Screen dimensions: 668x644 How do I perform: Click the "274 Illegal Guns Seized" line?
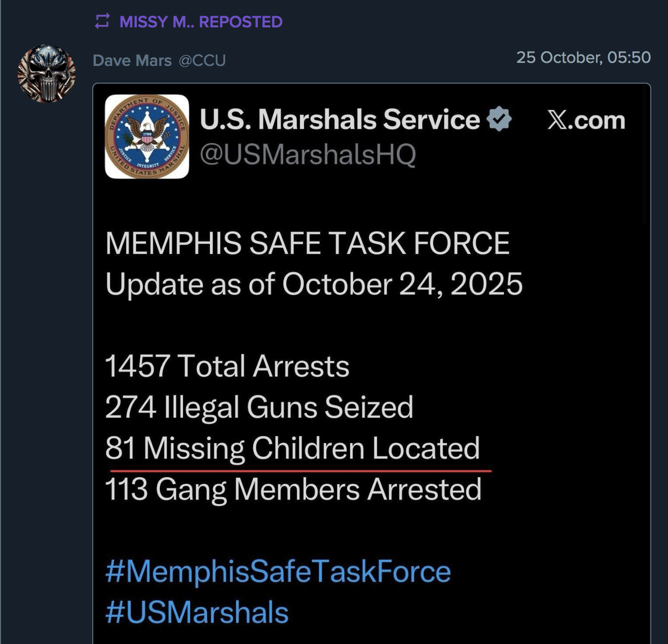[259, 407]
